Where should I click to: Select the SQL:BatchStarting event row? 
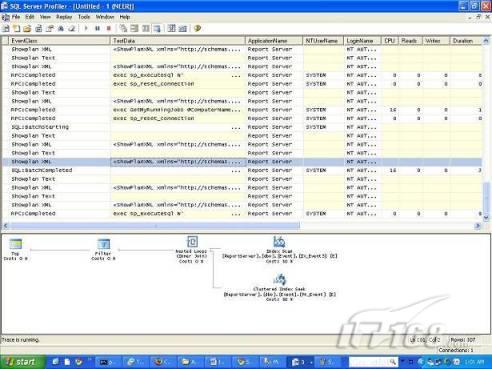242,127
